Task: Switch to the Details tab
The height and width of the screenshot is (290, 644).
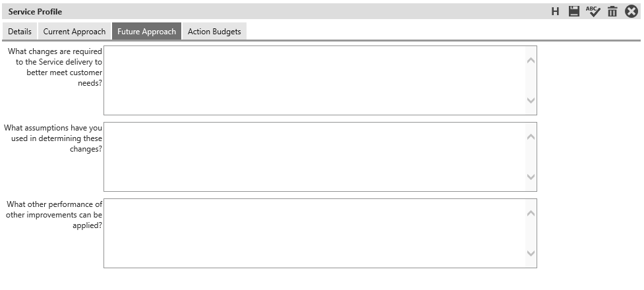Action: tap(20, 31)
